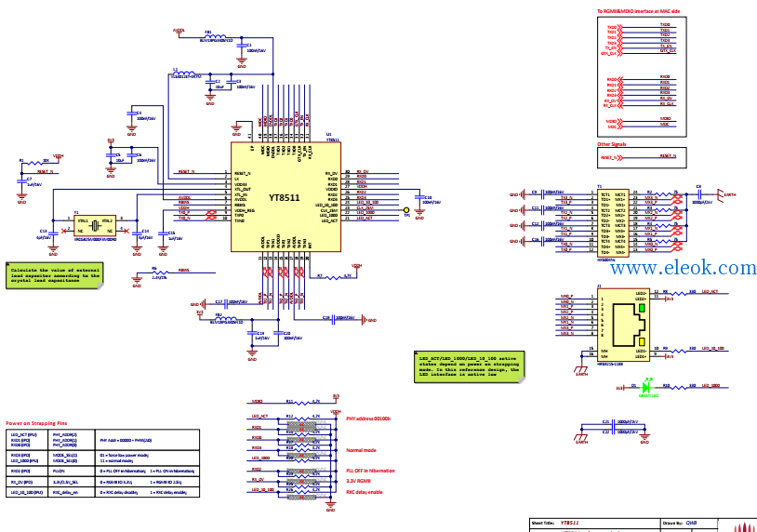Select the C10 capacitor near TP1
The image size is (757, 532).
pyautogui.click(x=418, y=197)
